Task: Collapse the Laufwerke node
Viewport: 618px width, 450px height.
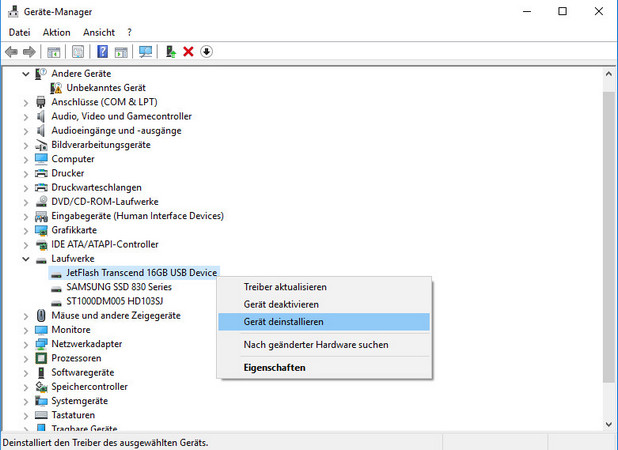Action: tap(26, 259)
